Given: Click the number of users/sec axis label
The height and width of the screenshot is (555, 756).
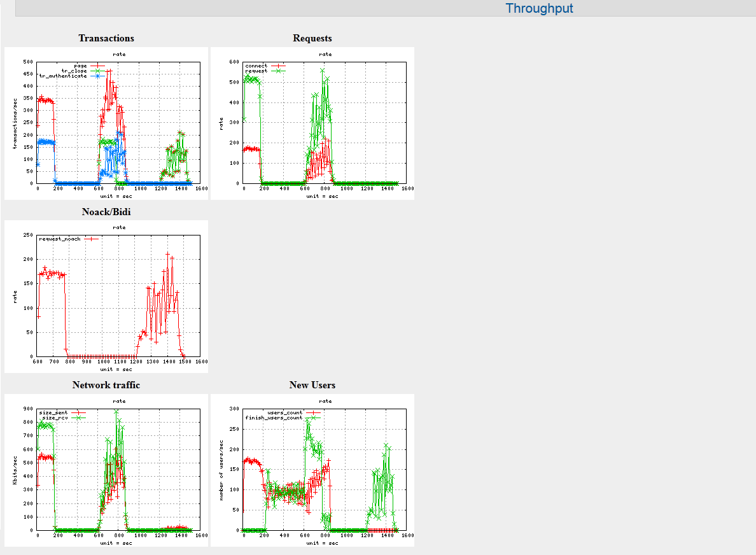Looking at the screenshot, I should 221,470.
